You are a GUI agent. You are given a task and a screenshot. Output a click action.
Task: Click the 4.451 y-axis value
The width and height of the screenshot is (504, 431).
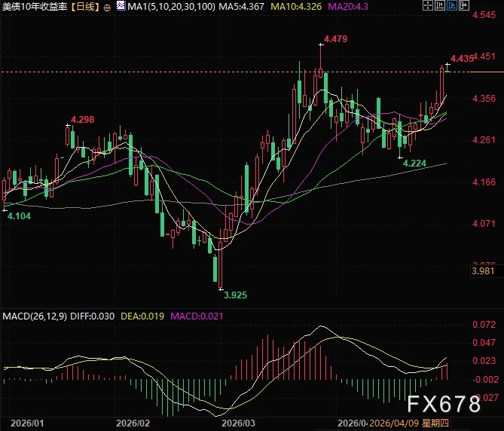click(485, 57)
